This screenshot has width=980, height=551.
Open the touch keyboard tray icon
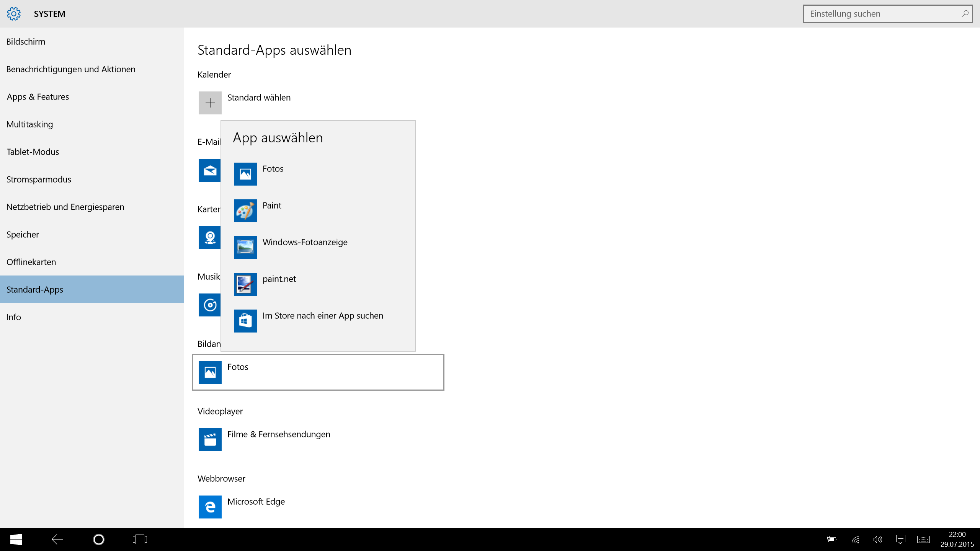tap(923, 540)
